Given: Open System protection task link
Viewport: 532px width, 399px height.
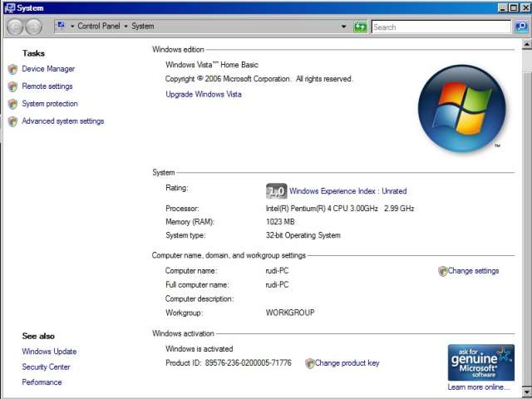Looking at the screenshot, I should pyautogui.click(x=50, y=103).
